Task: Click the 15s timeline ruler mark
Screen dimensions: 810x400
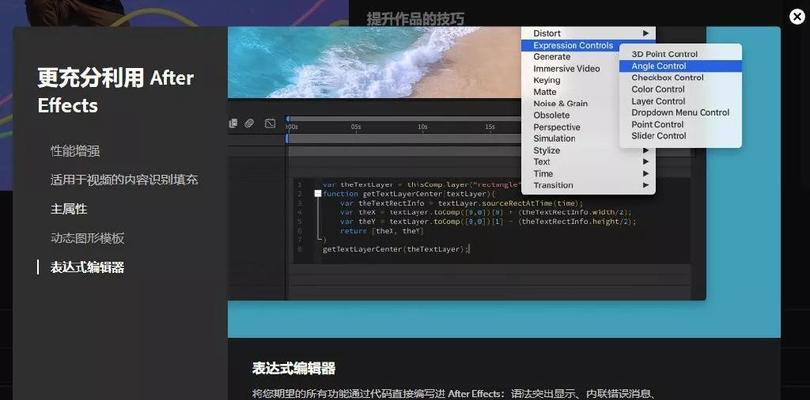Action: click(x=490, y=127)
